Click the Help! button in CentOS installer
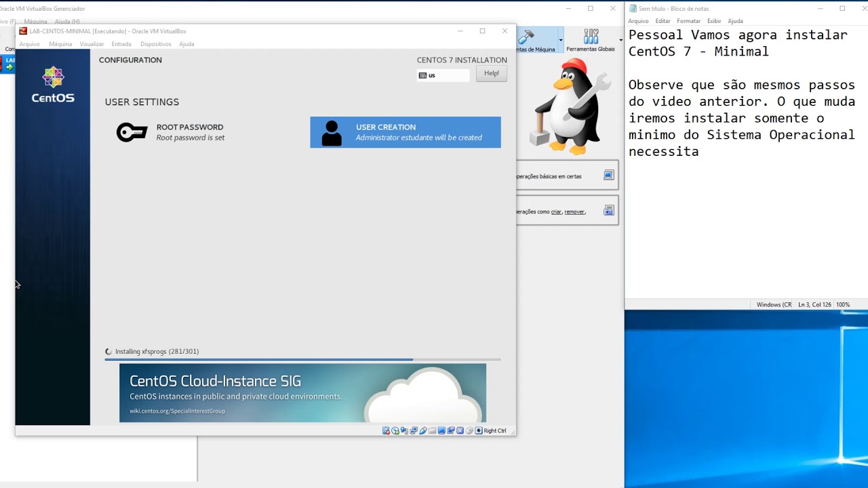Image resolution: width=868 pixels, height=488 pixels. tap(492, 73)
